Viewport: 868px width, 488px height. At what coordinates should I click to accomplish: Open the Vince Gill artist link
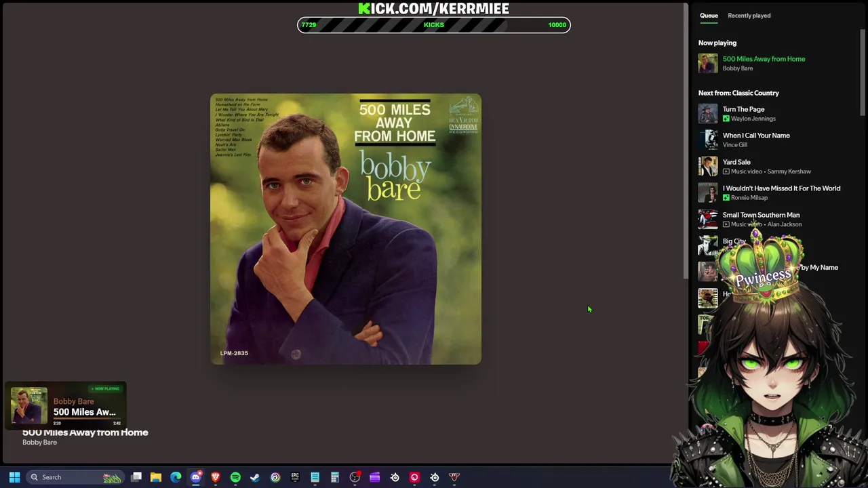[734, 145]
